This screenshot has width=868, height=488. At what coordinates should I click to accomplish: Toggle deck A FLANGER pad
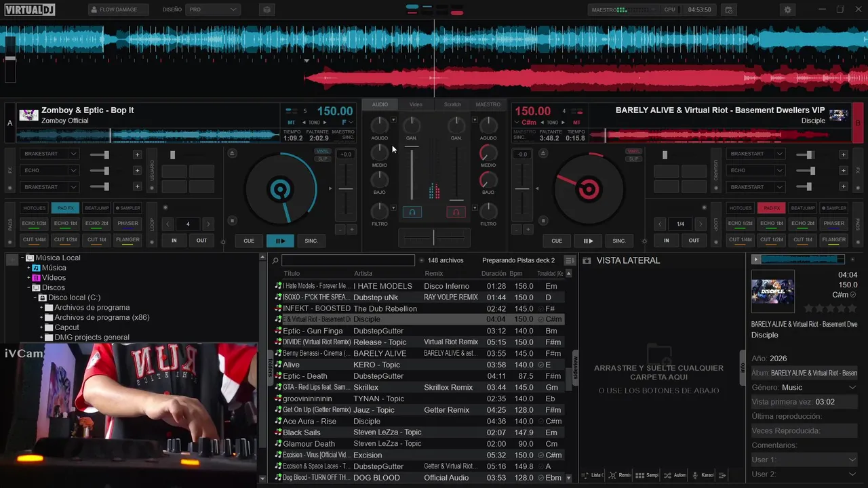[x=127, y=239]
